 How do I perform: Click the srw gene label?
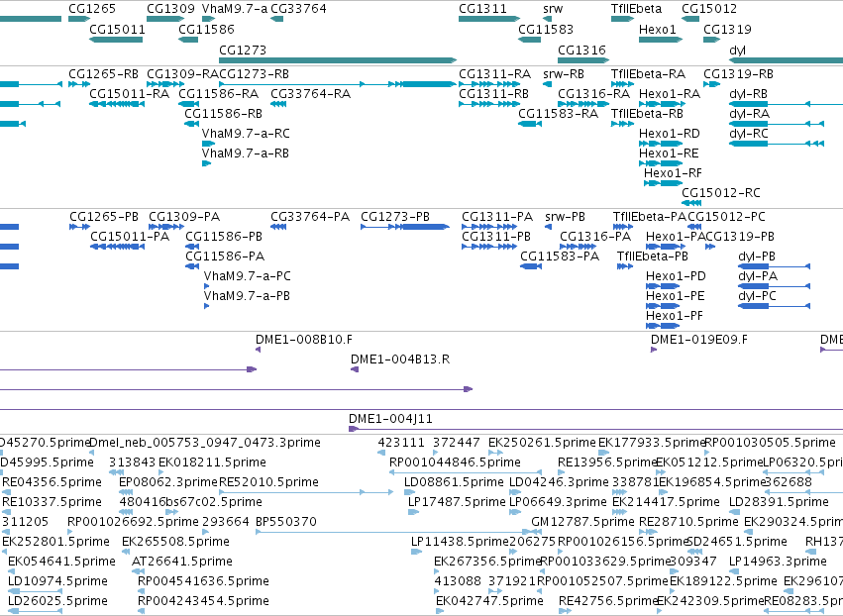tap(553, 9)
